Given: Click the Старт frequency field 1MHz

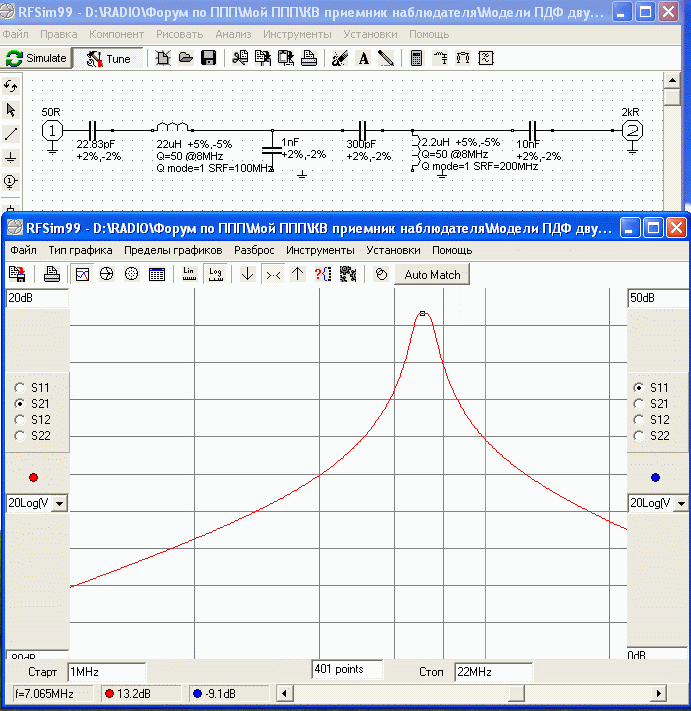Looking at the screenshot, I should tap(107, 672).
